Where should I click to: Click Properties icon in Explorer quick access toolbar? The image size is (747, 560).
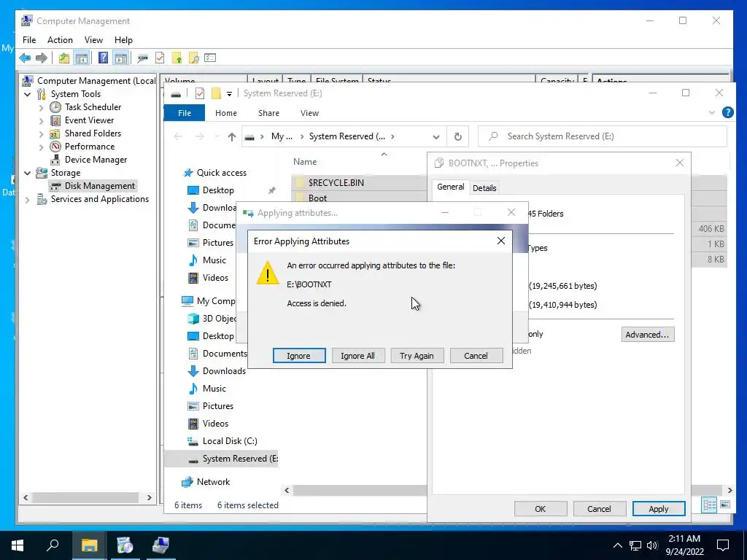point(200,93)
